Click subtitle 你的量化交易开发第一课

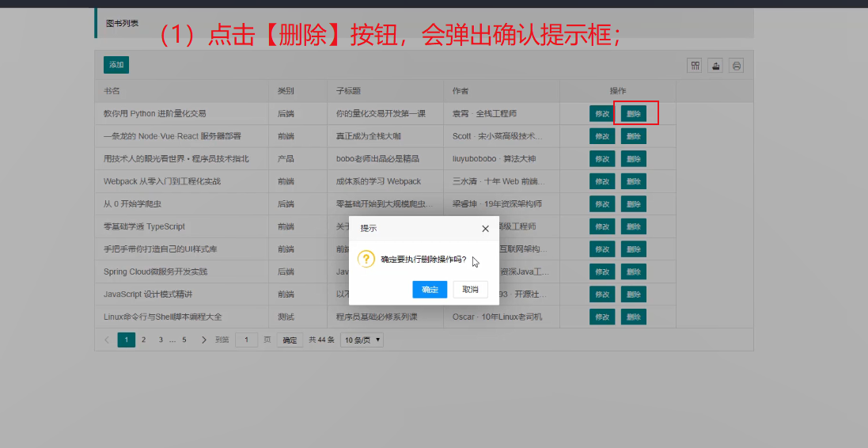(381, 113)
